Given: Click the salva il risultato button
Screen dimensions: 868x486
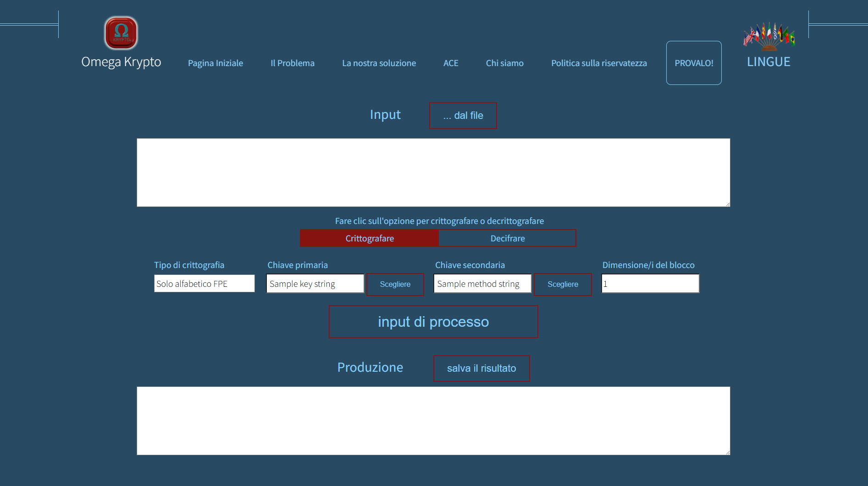Looking at the screenshot, I should [x=481, y=369].
